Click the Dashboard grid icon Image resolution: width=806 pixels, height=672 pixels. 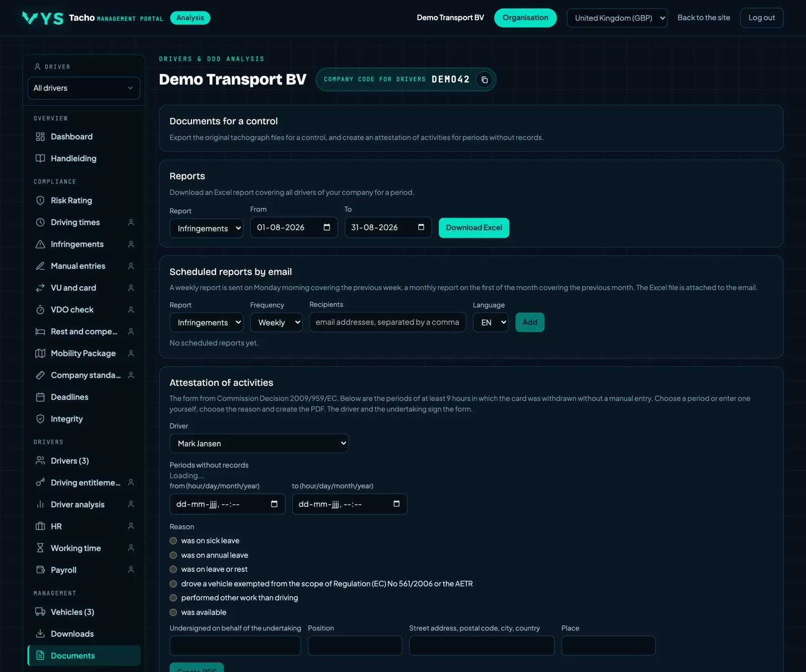pos(40,137)
